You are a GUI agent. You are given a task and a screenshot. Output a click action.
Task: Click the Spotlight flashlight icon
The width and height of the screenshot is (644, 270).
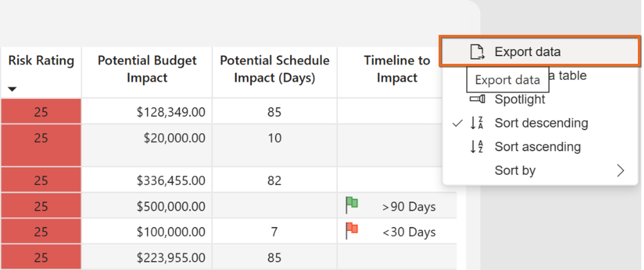pos(477,99)
